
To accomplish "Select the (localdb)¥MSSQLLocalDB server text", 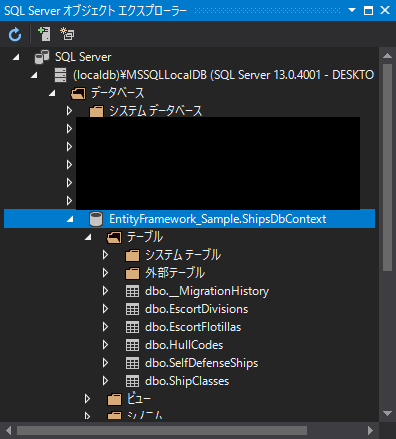I will click(x=223, y=75).
